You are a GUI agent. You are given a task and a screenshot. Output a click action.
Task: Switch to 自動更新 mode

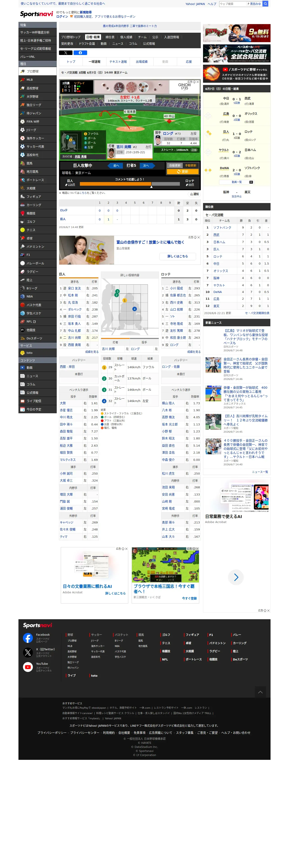pyautogui.click(x=175, y=165)
